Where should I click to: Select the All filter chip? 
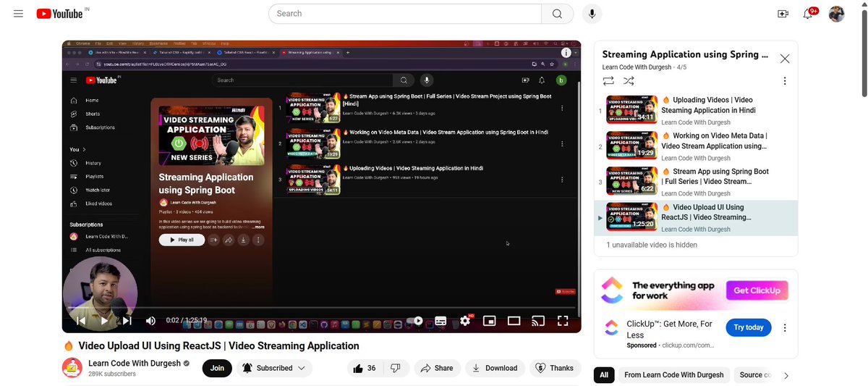[x=604, y=375]
